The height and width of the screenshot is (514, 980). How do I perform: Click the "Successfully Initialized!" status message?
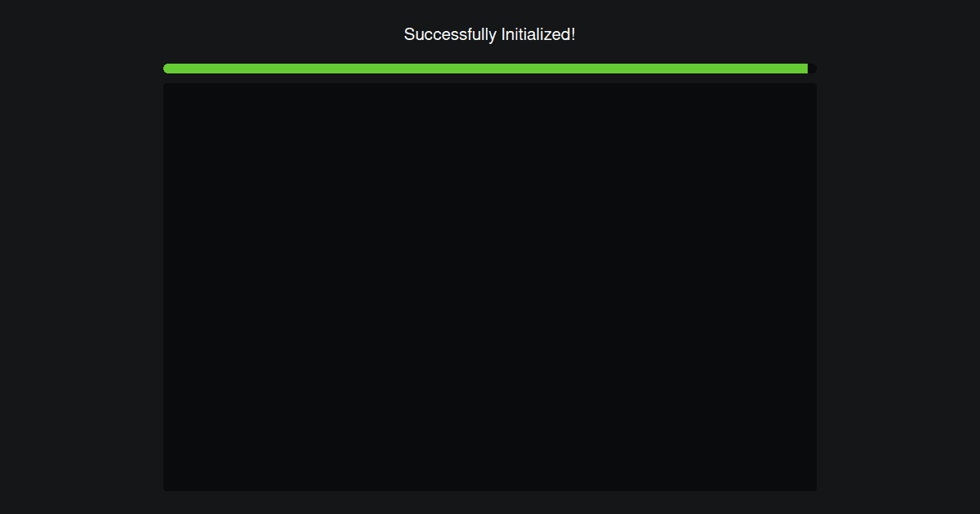[489, 34]
